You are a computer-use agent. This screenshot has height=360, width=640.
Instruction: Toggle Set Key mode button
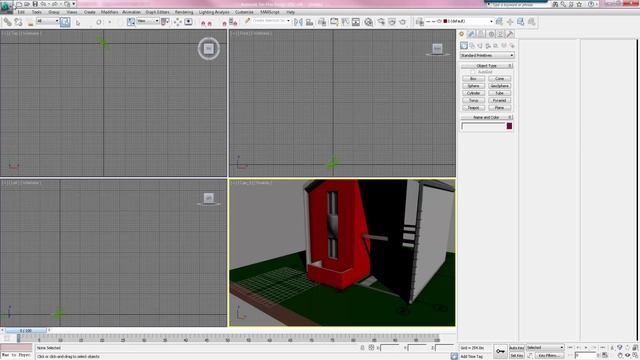517,356
